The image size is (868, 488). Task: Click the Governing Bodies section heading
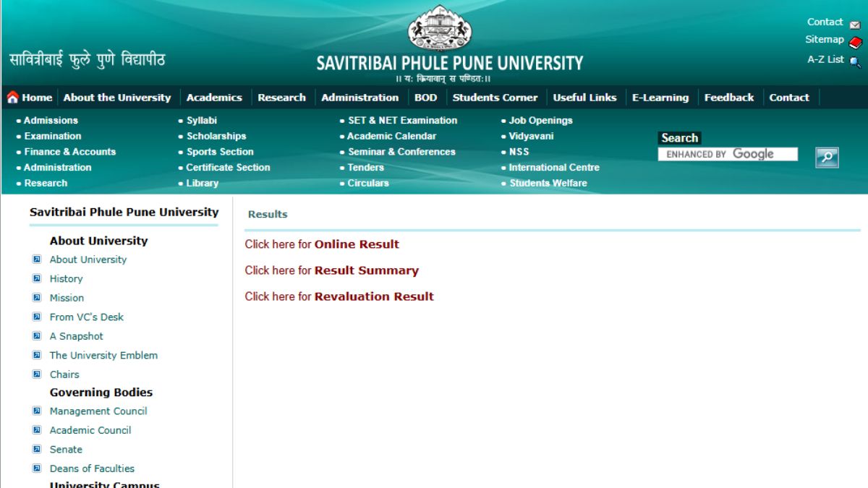[101, 393]
